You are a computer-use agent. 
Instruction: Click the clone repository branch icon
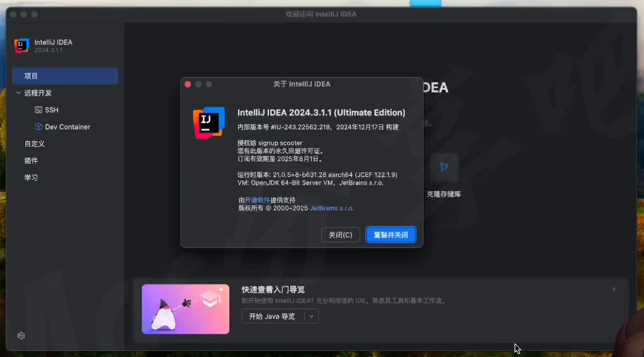click(x=444, y=167)
